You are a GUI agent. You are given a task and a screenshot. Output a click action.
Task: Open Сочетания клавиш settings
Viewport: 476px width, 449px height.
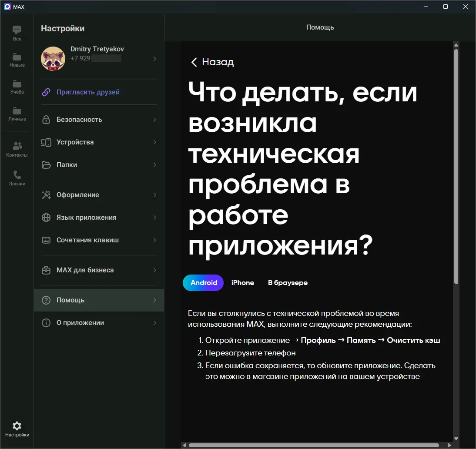[x=99, y=240]
